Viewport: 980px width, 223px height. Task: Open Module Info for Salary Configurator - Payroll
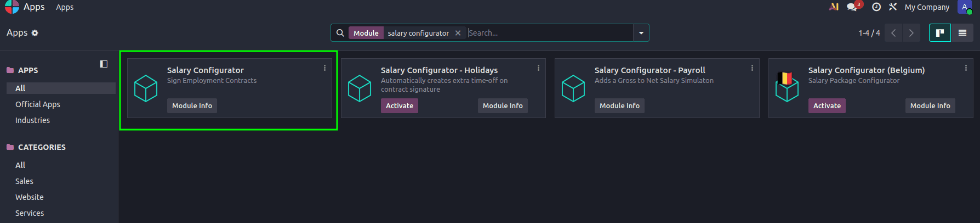(619, 105)
